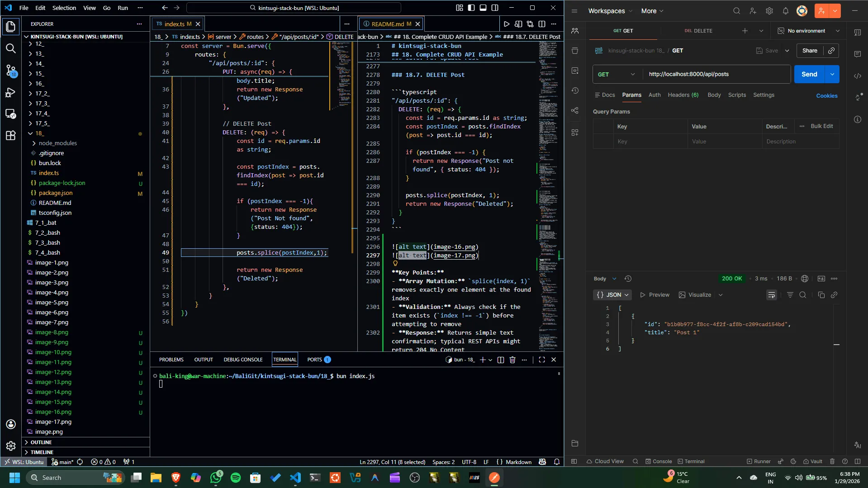
Task: Expand the 17_5_ folder in Explorer
Action: [42, 123]
